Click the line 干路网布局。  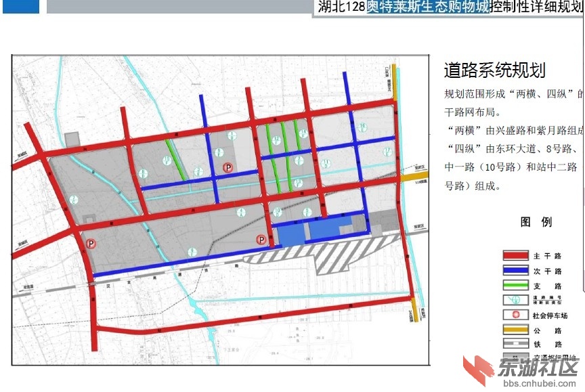coord(472,112)
